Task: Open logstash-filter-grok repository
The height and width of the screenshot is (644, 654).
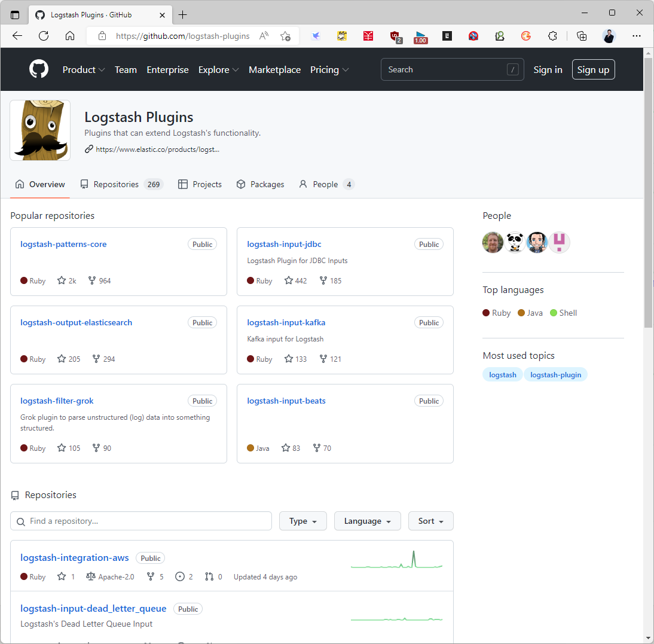Action: point(57,401)
